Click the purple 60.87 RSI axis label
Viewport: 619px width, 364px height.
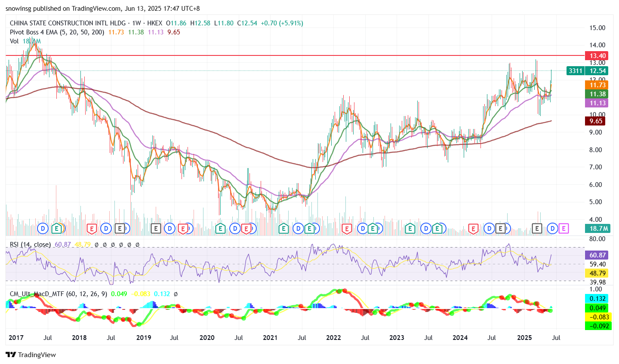[x=597, y=255]
